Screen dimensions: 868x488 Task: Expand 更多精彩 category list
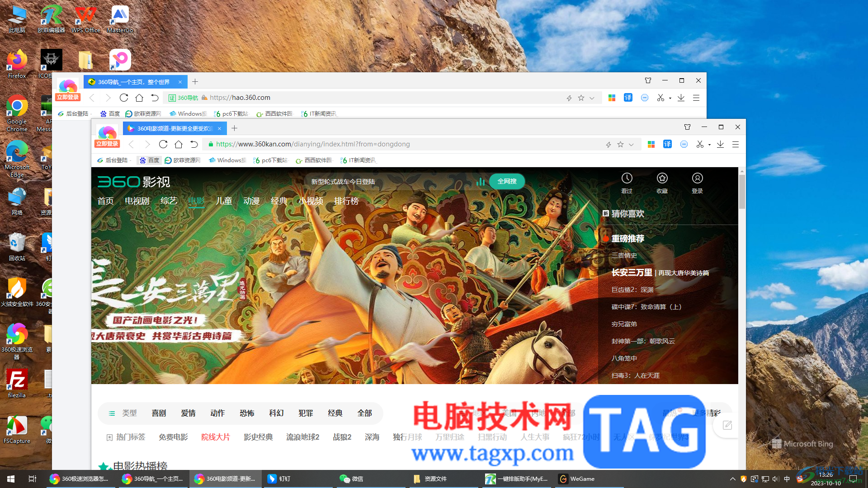click(x=707, y=413)
